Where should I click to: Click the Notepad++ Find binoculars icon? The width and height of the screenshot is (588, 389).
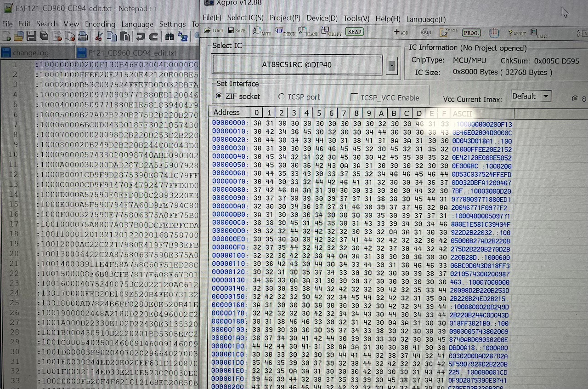click(x=169, y=36)
